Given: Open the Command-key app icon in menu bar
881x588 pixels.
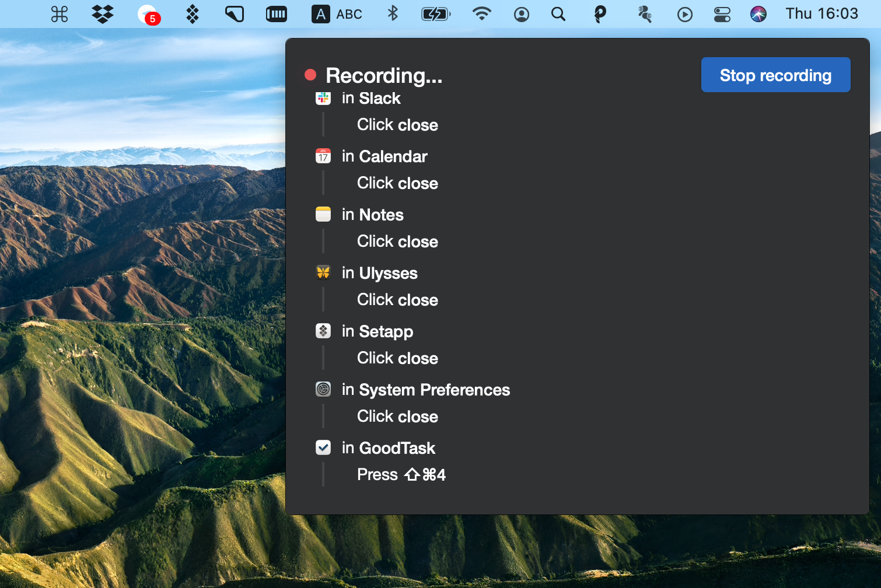Looking at the screenshot, I should [x=60, y=14].
